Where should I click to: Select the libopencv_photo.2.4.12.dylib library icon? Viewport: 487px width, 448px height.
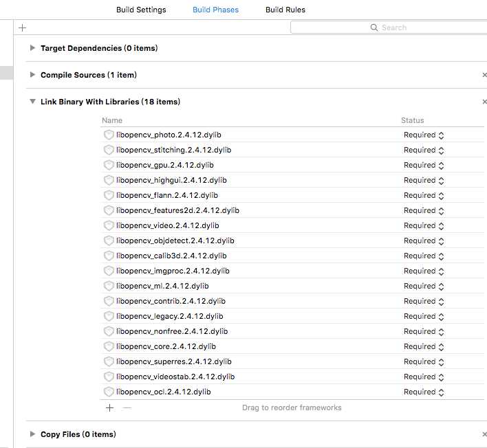[x=109, y=135]
